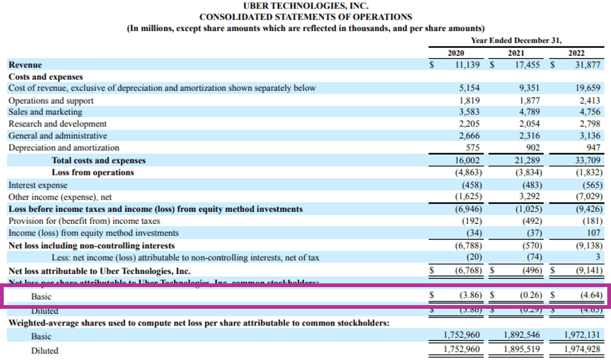The image size is (611, 364).
Task: Click 2022 Basic loss per share (4.64)
Action: click(x=591, y=295)
